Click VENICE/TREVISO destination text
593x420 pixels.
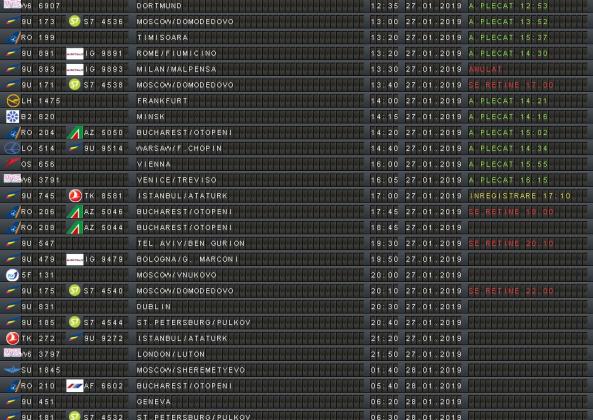coord(177,180)
